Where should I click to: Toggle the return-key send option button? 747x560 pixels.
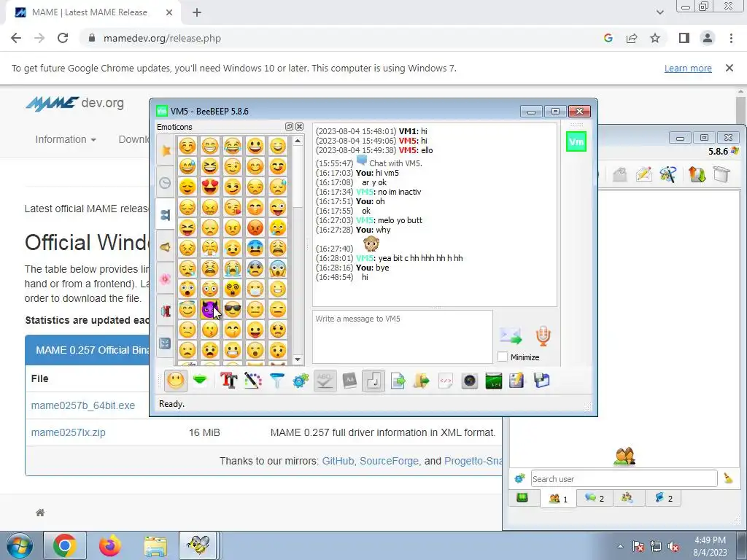pos(373,381)
